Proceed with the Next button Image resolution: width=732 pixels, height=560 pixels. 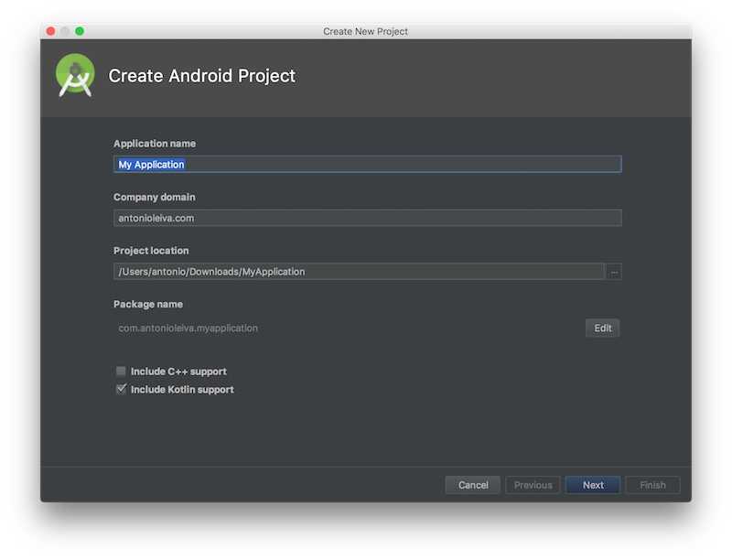click(593, 485)
